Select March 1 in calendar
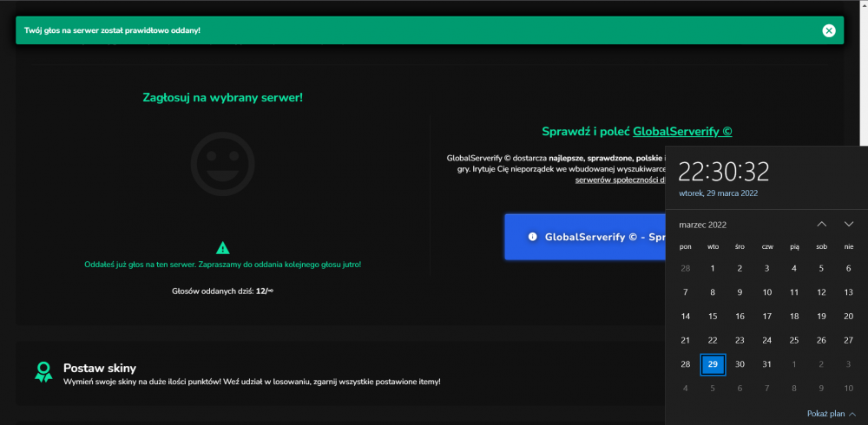 (x=713, y=268)
